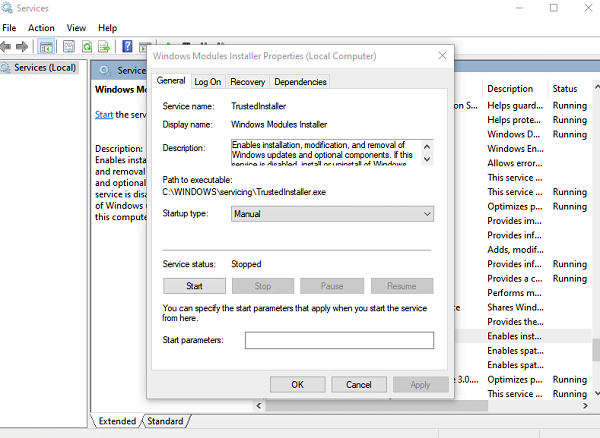Switch to the General tab
This screenshot has width=600, height=438.
point(171,81)
